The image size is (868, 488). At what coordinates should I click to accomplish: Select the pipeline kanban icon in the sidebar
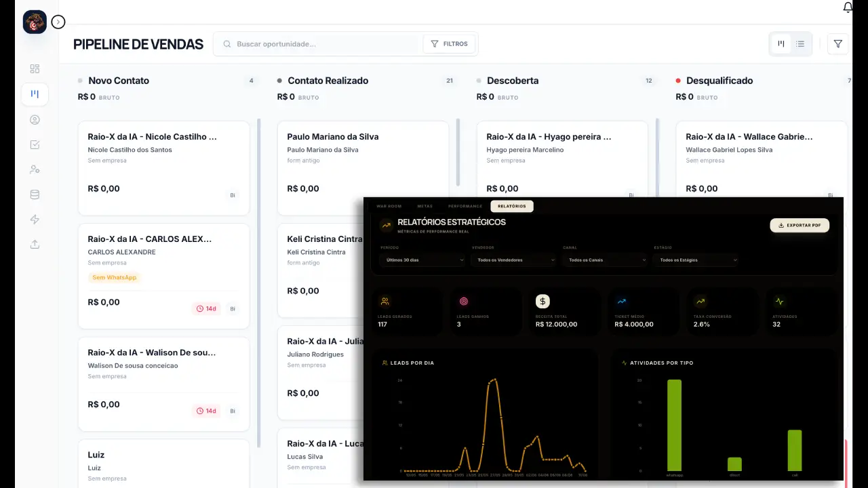[35, 94]
